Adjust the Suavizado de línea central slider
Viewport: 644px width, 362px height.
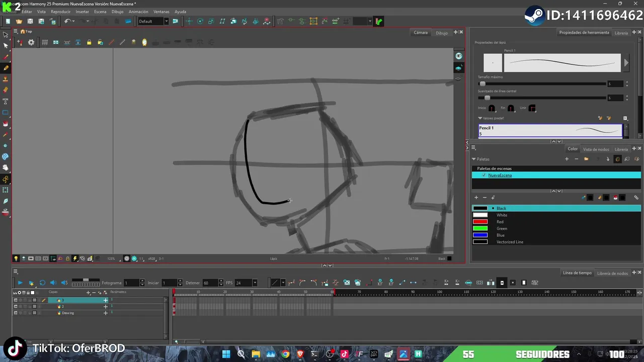click(487, 98)
